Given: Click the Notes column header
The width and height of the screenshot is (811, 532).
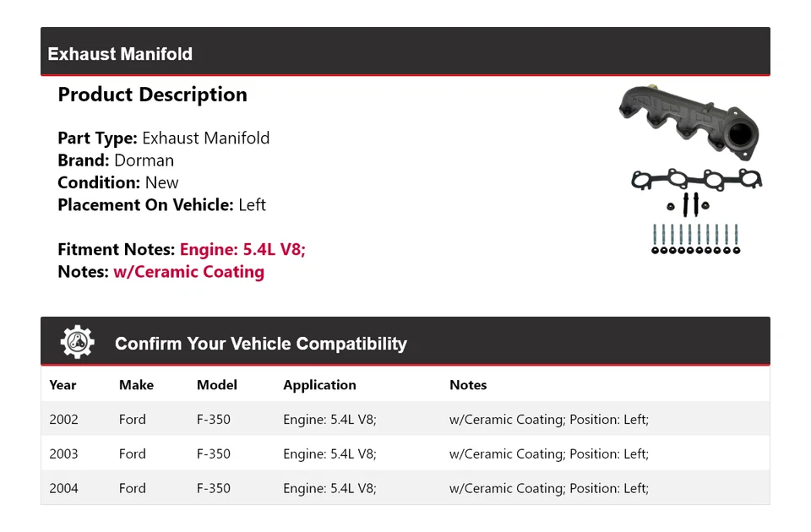Looking at the screenshot, I should (x=468, y=385).
